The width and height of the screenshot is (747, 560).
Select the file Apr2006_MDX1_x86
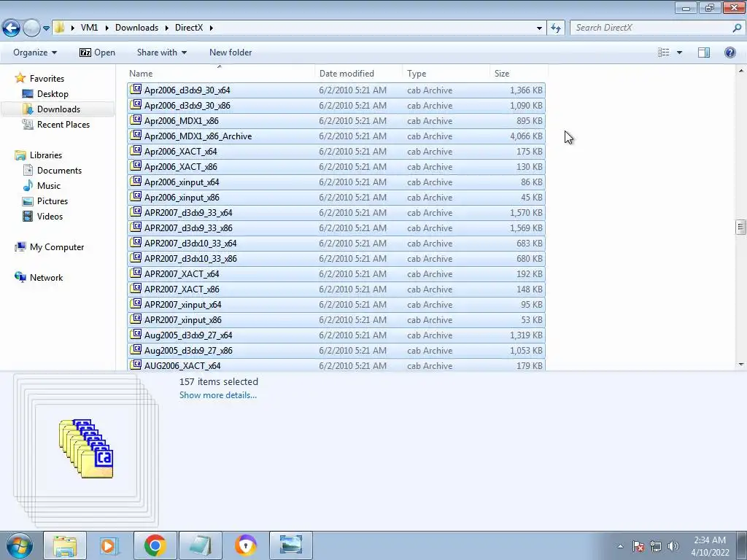[336, 121]
